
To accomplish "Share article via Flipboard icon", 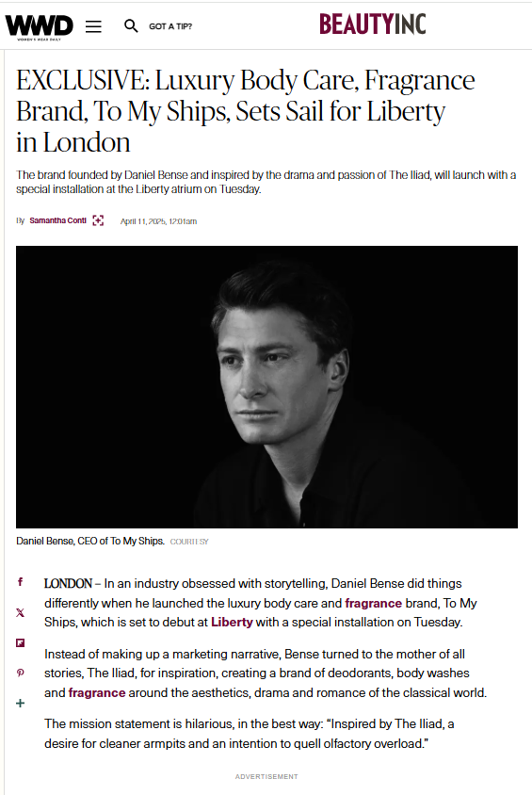I will (21, 643).
